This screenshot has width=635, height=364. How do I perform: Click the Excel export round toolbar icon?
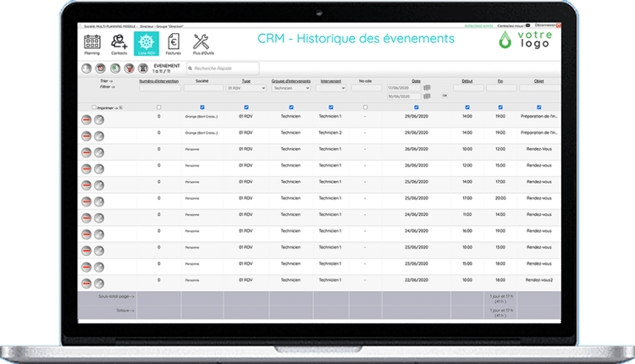pyautogui.click(x=115, y=69)
